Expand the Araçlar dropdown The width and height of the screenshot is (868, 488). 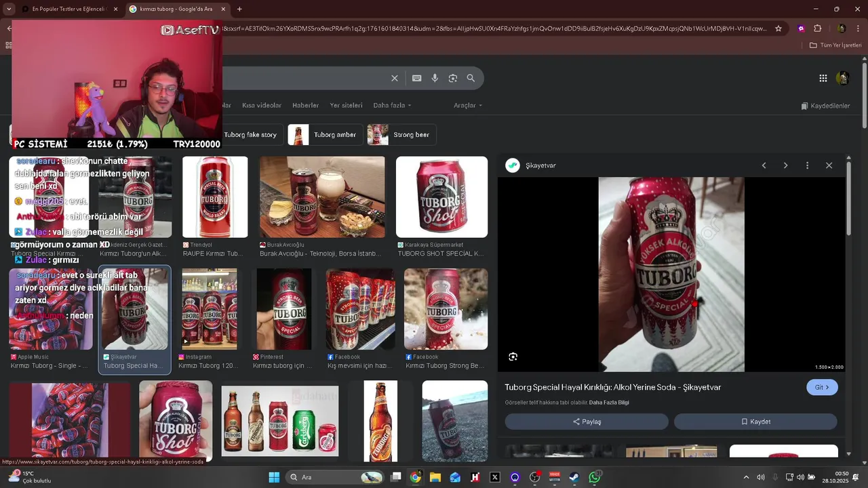[x=468, y=106]
